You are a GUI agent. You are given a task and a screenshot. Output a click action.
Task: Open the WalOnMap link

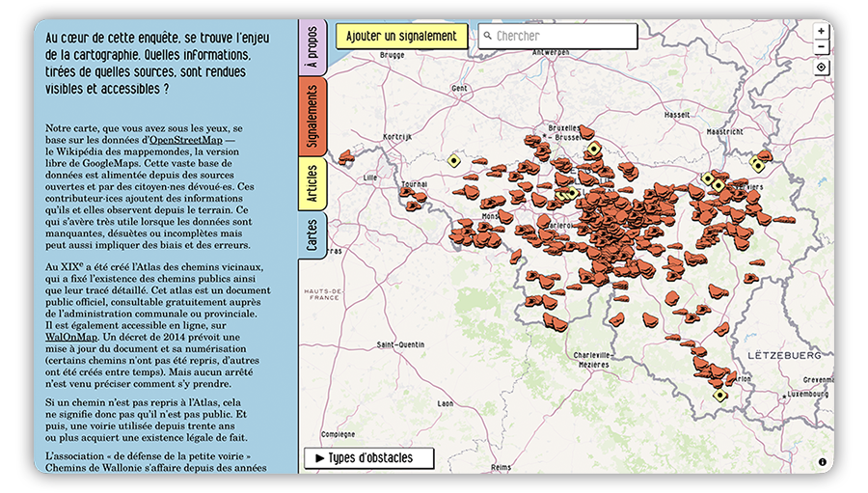click(71, 337)
